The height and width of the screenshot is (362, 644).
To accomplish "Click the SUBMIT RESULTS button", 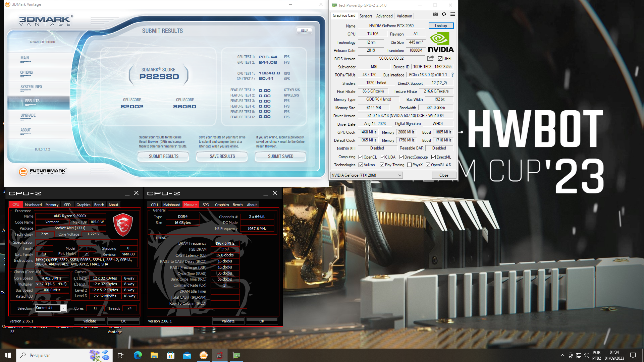I will click(x=163, y=157).
